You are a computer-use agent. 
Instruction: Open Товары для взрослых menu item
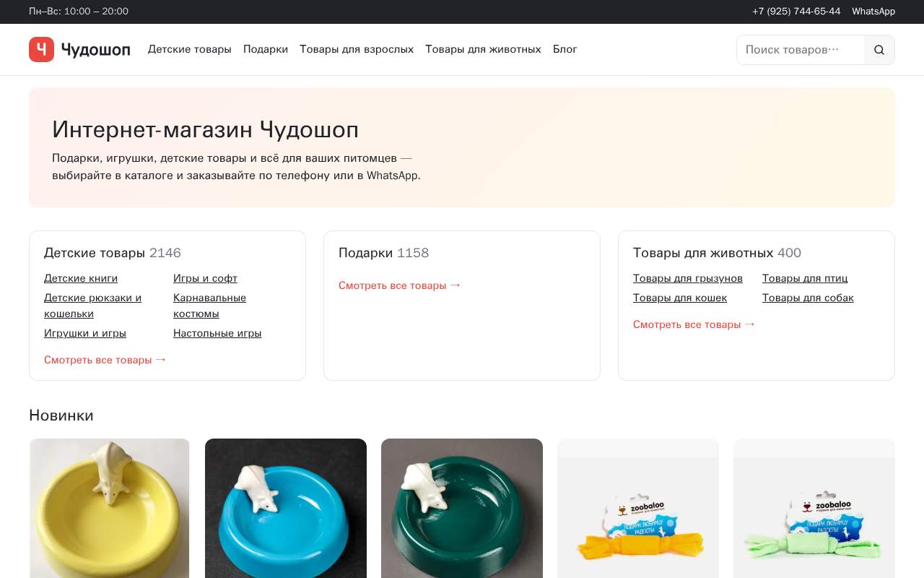coord(357,49)
